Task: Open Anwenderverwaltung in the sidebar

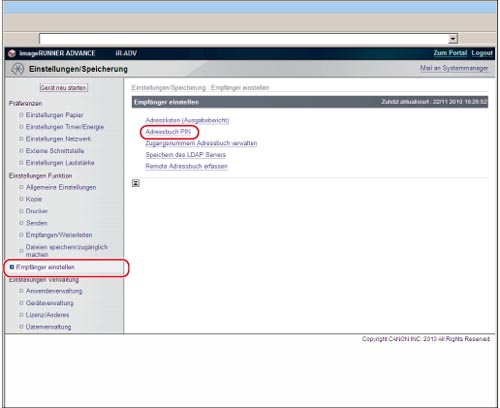Action: (x=54, y=291)
